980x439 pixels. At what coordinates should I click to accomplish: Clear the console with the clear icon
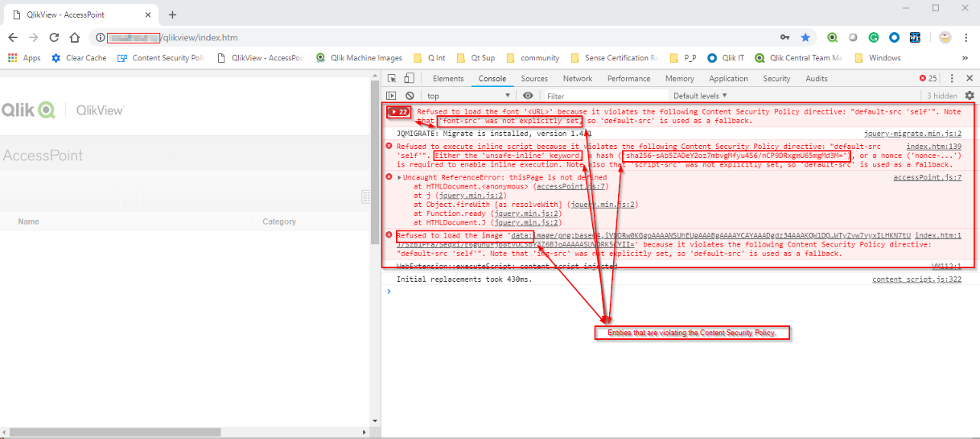click(410, 96)
